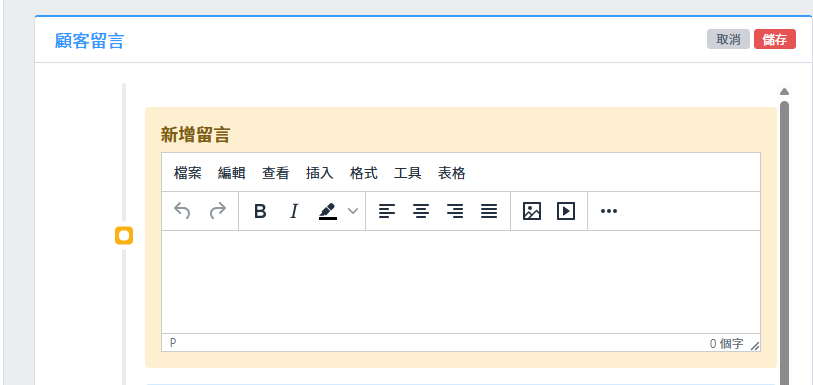Toggle italic formatting

[294, 211]
